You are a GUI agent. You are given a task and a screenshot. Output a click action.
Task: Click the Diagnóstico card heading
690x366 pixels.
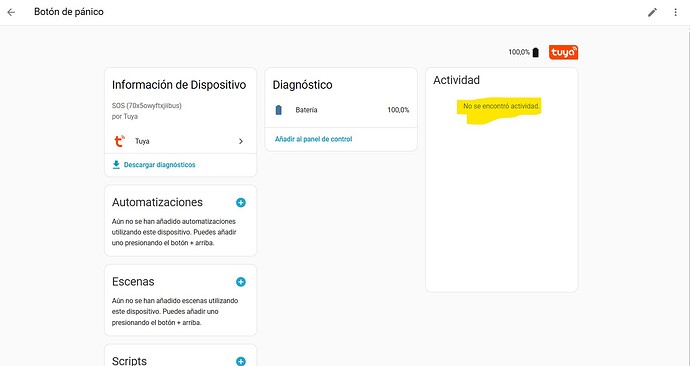[x=303, y=85]
